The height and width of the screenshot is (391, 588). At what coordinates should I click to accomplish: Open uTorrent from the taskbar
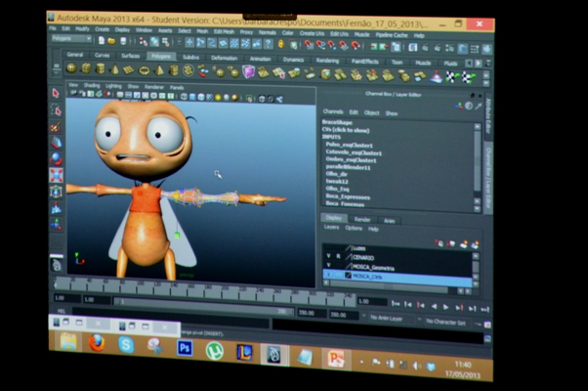pos(214,350)
